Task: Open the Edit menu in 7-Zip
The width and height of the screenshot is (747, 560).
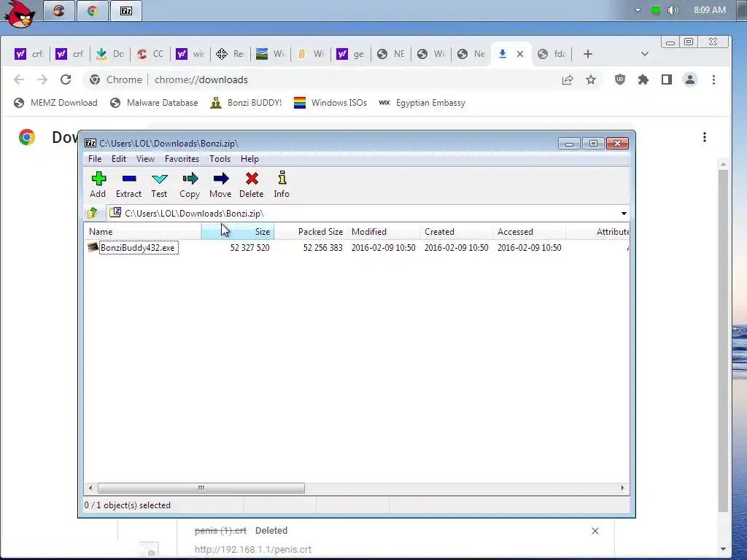Action: [x=119, y=159]
